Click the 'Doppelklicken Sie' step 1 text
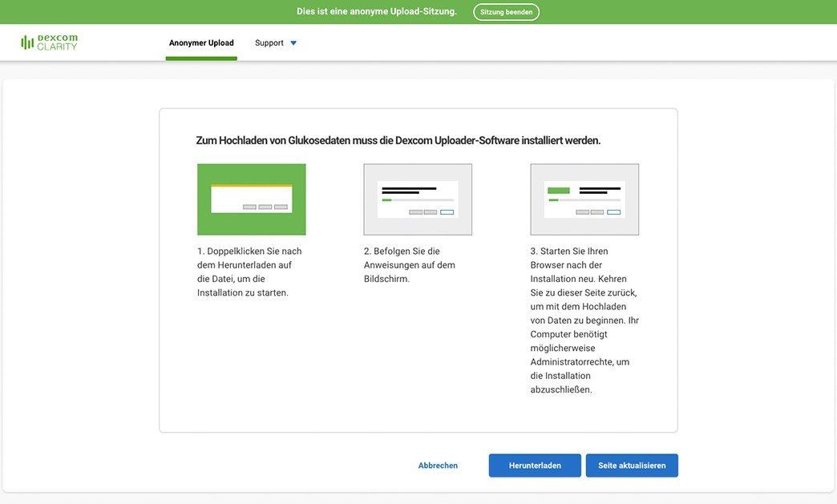Screen dimensions: 837x504 click(x=249, y=272)
